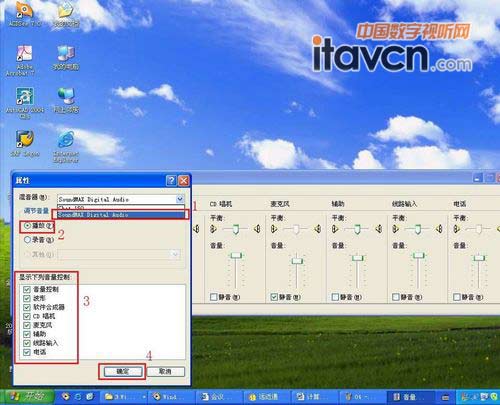Switch to the 06 taskbar button

363,397
